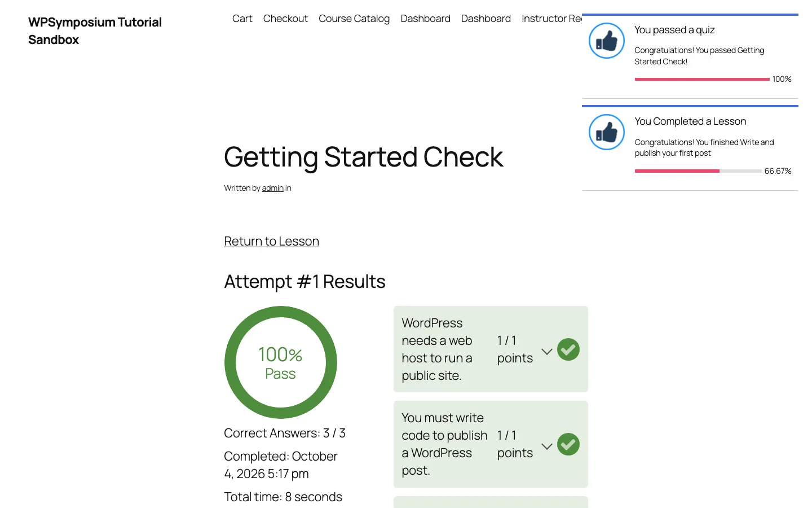Click the 'Getting Started Check' page title
The width and height of the screenshot is (812, 508).
tap(364, 157)
